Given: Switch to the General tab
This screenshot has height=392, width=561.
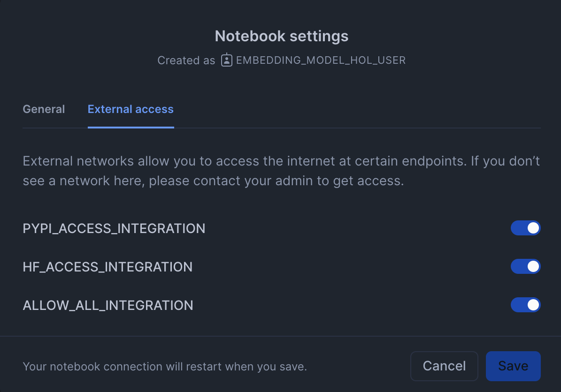Looking at the screenshot, I should [44, 109].
